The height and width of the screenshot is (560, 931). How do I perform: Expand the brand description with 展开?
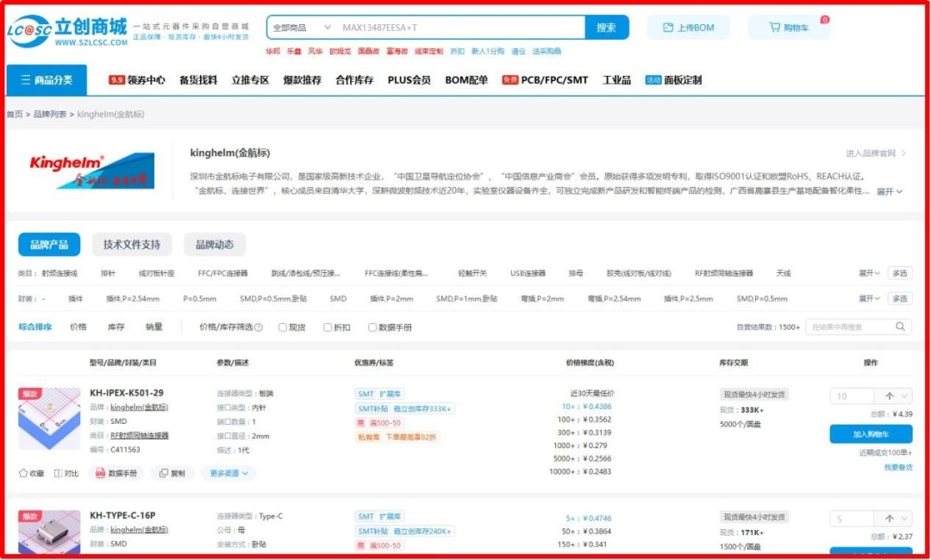coord(890,191)
